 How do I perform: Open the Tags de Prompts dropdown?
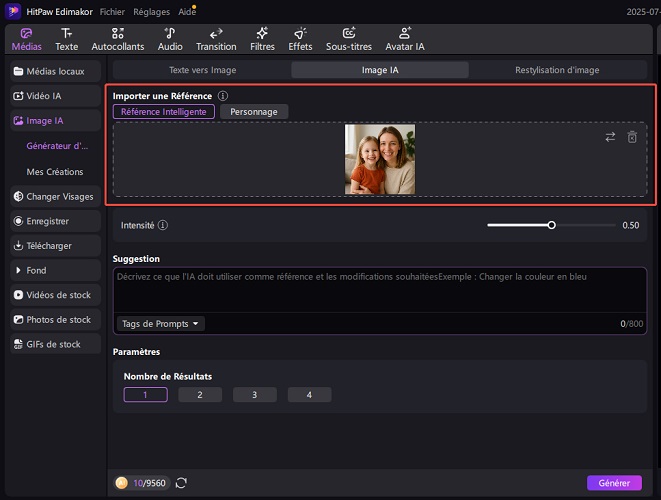point(160,324)
